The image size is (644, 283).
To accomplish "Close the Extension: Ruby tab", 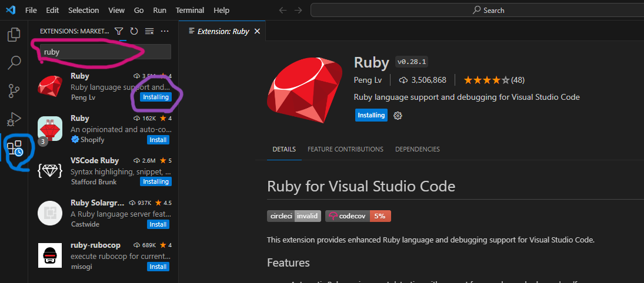I will click(x=257, y=32).
